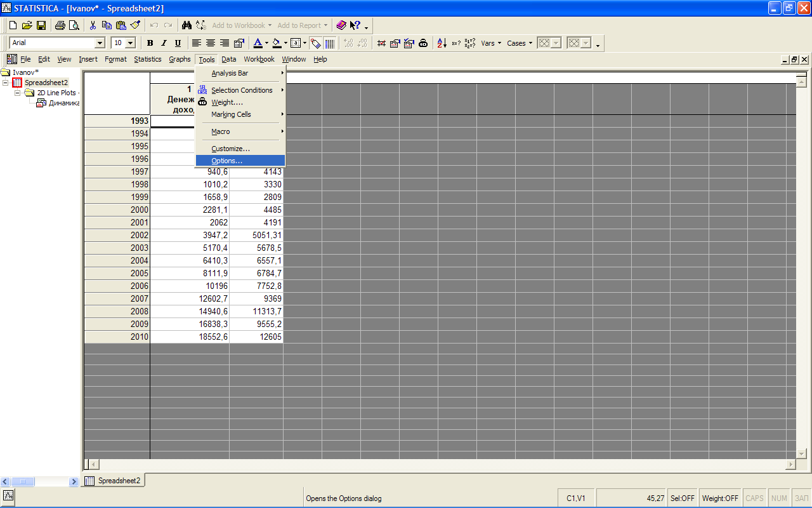Toggle Underline formatting
Image resolution: width=812 pixels, height=508 pixels.
(x=178, y=43)
